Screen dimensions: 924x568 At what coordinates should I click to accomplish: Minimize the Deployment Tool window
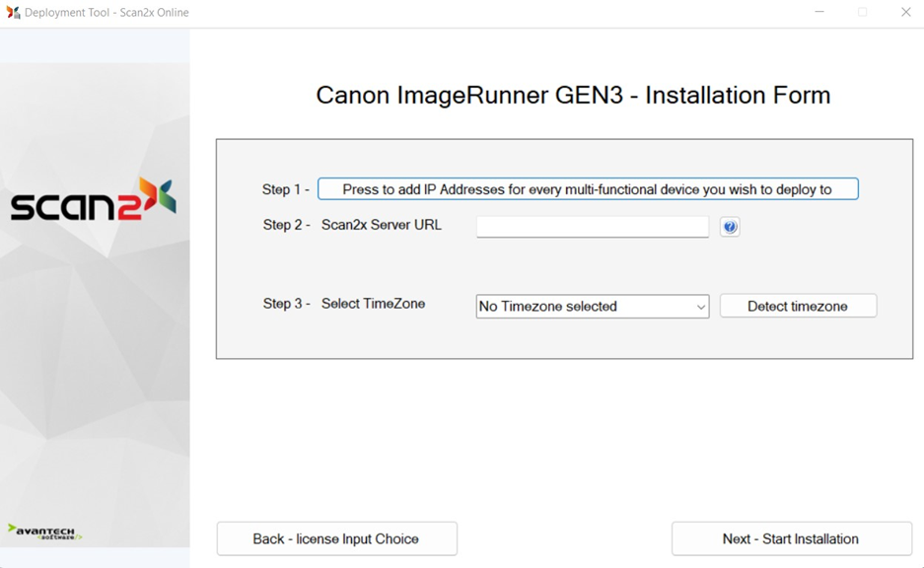(819, 13)
